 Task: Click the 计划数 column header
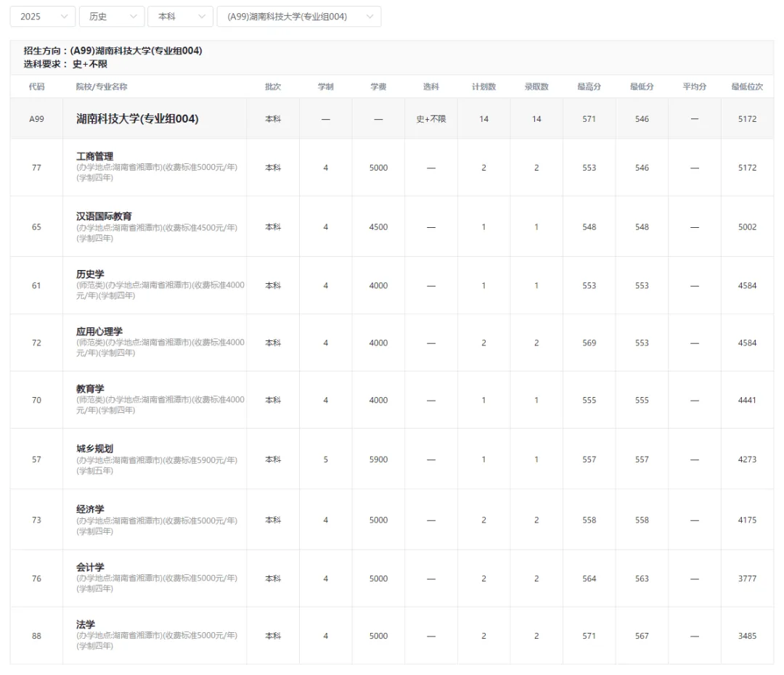(483, 86)
